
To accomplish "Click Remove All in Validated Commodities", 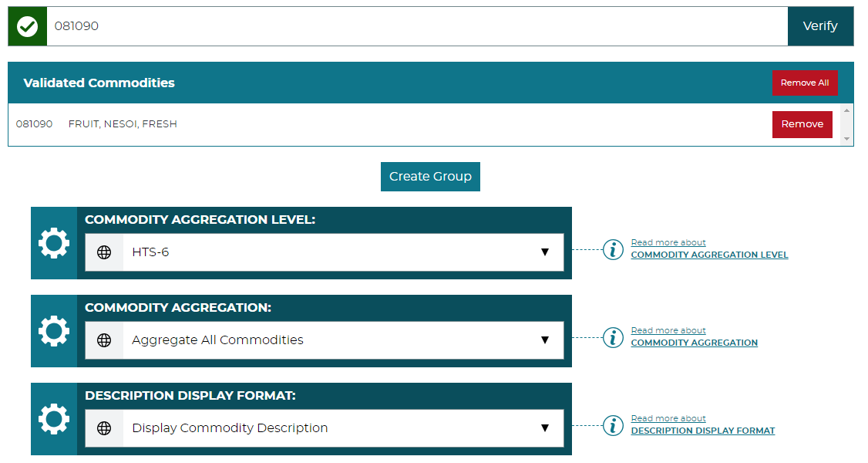I will pyautogui.click(x=805, y=83).
